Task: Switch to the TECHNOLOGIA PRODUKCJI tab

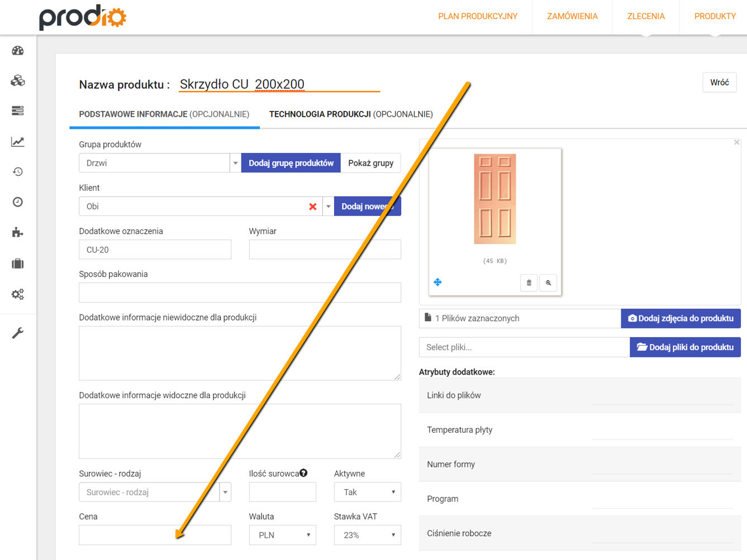Action: click(351, 114)
